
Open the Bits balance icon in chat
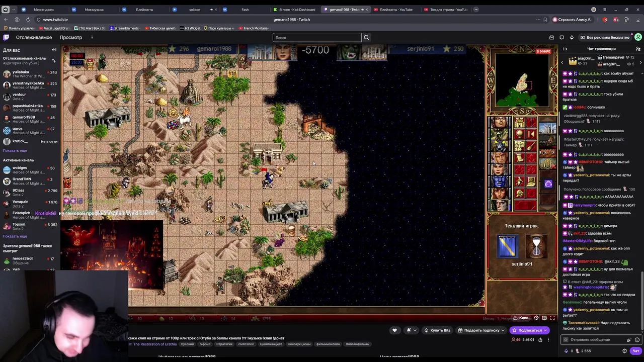coord(566,351)
